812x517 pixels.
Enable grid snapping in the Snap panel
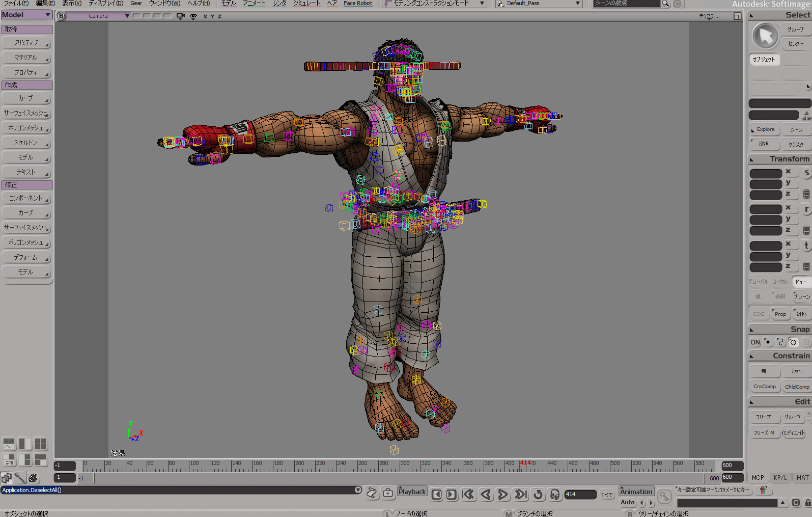coord(806,342)
